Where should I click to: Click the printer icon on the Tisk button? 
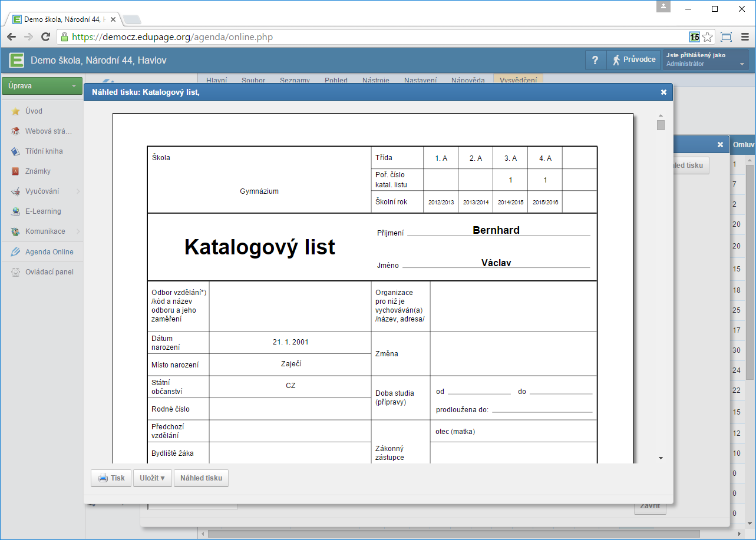(103, 478)
